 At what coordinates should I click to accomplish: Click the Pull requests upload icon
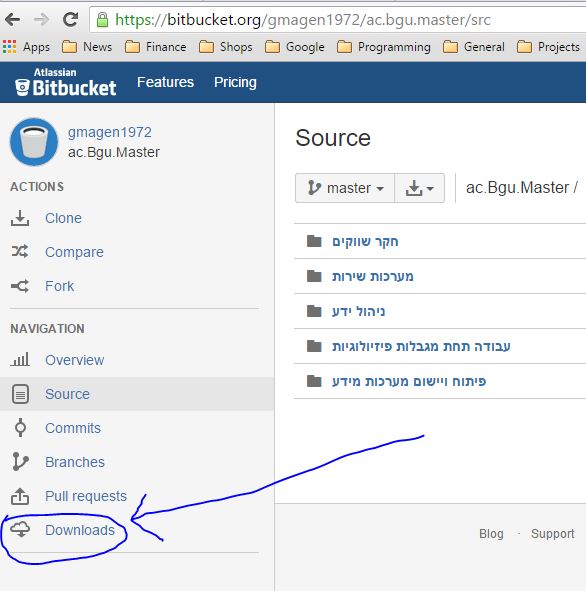coord(20,496)
